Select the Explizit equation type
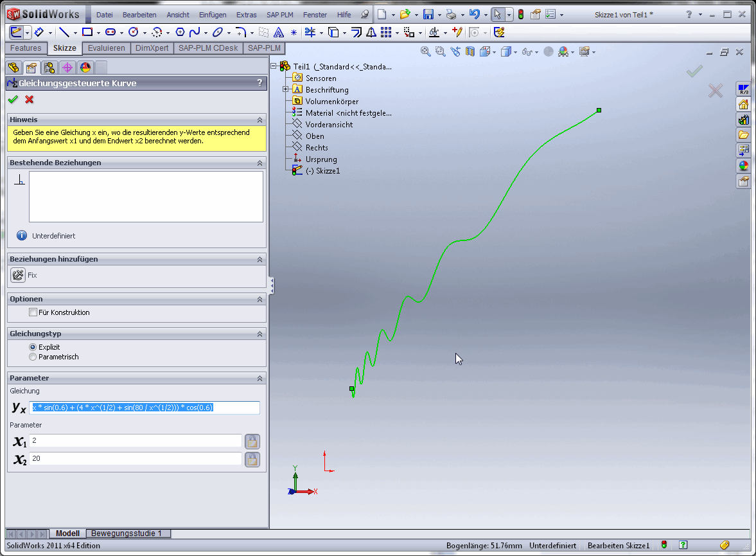The height and width of the screenshot is (556, 756). tap(33, 347)
